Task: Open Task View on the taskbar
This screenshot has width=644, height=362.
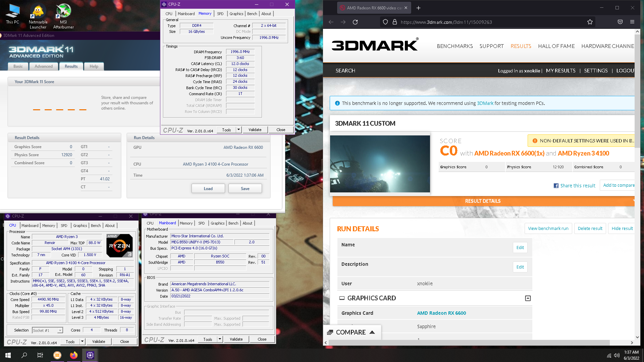Action: (40, 355)
